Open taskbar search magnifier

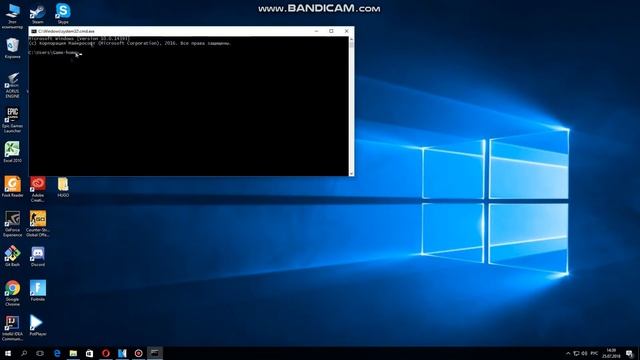[24, 353]
